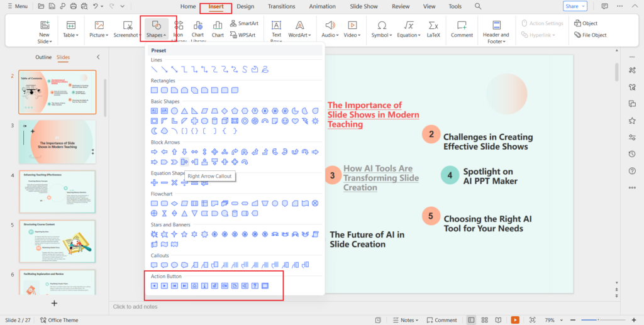Image resolution: width=644 pixels, height=325 pixels.
Task: Switch to Slide Sorter view
Action: click(485, 320)
